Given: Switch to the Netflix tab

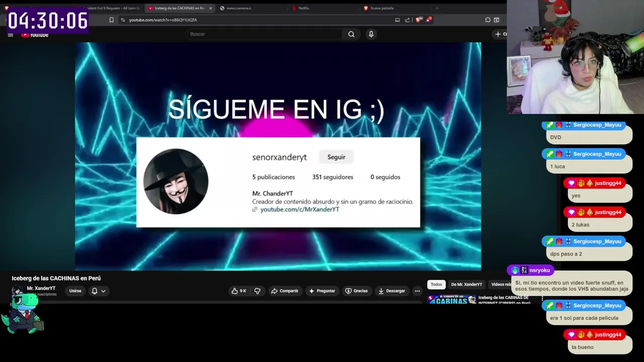Looking at the screenshot, I should [304, 8].
